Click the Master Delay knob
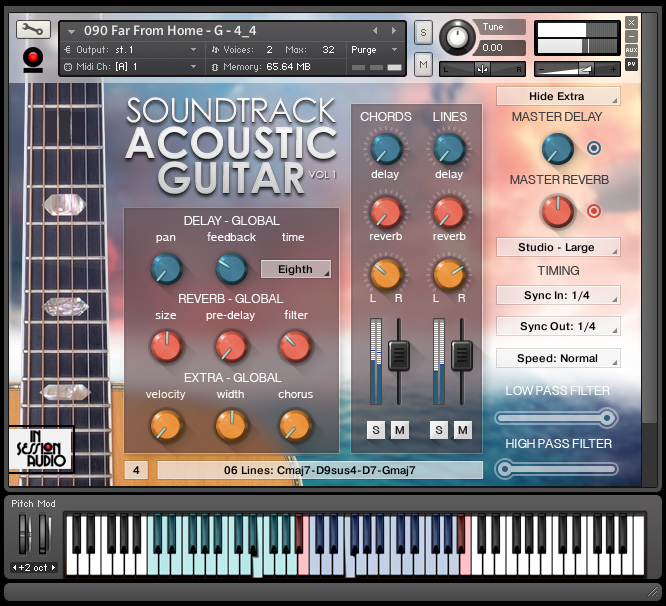Screen dimensions: 666x606 (x=558, y=149)
